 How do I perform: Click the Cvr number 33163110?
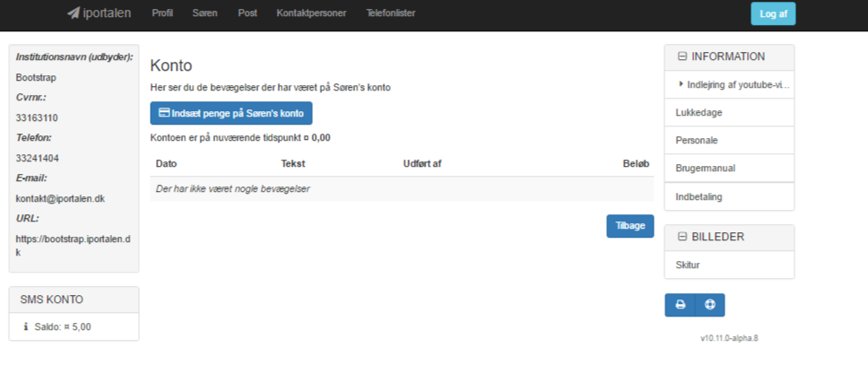pyautogui.click(x=37, y=117)
